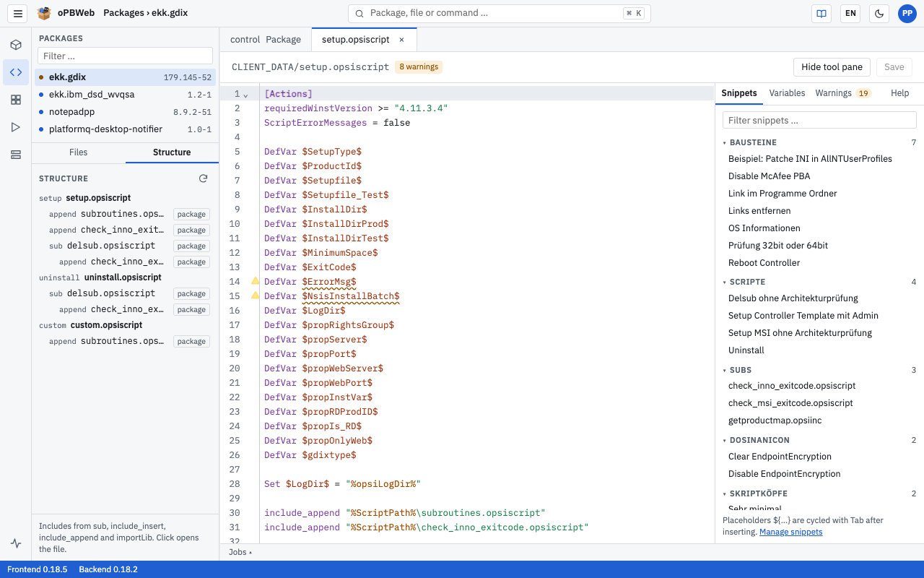Open the PP user avatar
Image resolution: width=924 pixels, height=578 pixels.
907,13
